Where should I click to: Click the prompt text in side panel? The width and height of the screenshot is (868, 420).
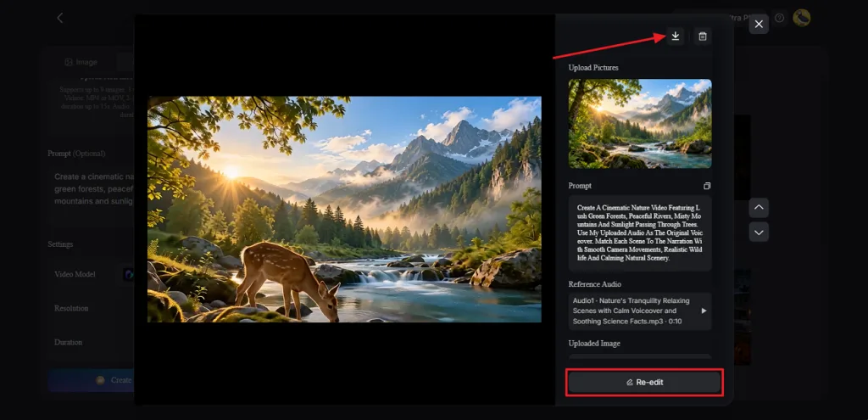(640, 232)
